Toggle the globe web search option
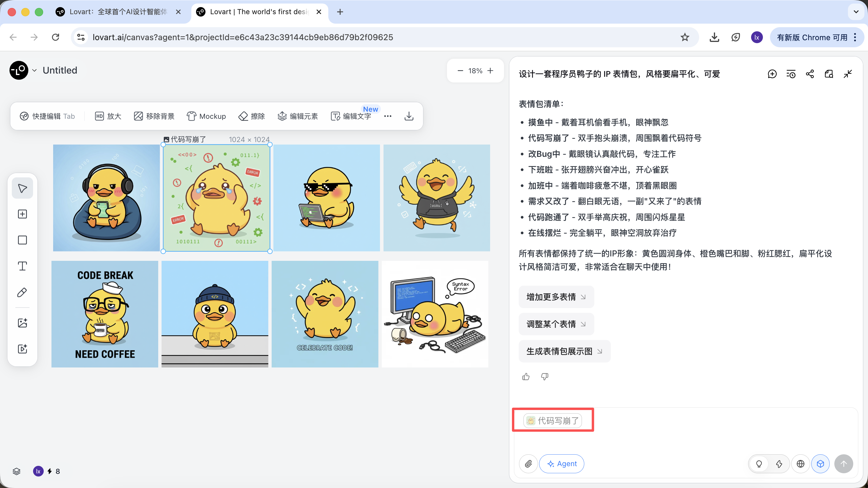Image resolution: width=868 pixels, height=488 pixels. point(800,464)
